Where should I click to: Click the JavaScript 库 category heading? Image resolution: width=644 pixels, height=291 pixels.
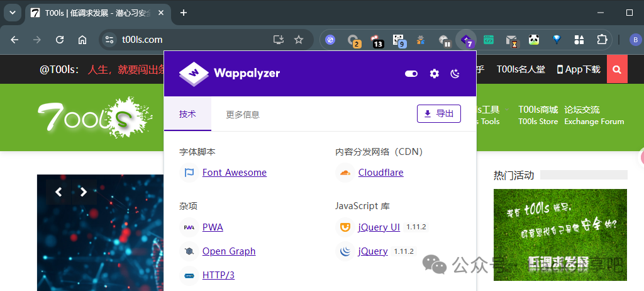(x=362, y=206)
